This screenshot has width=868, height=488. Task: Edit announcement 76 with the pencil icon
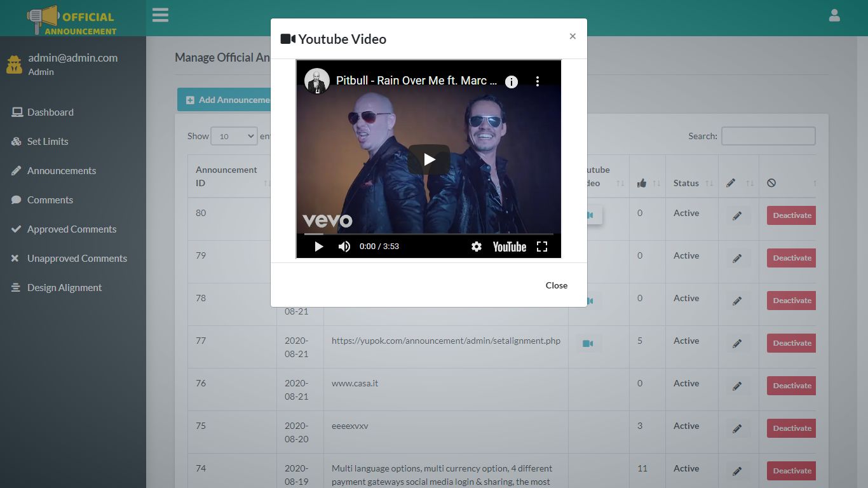[737, 386]
